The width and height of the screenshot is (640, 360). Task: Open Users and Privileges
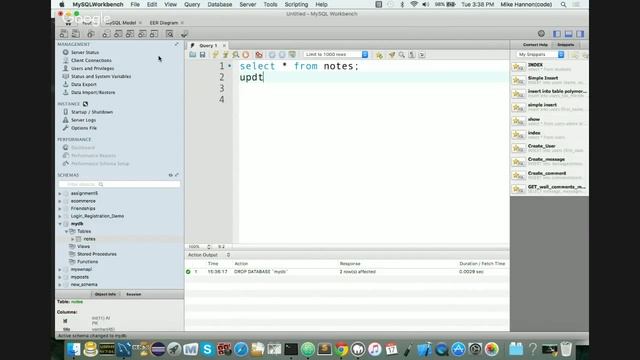tap(93, 68)
